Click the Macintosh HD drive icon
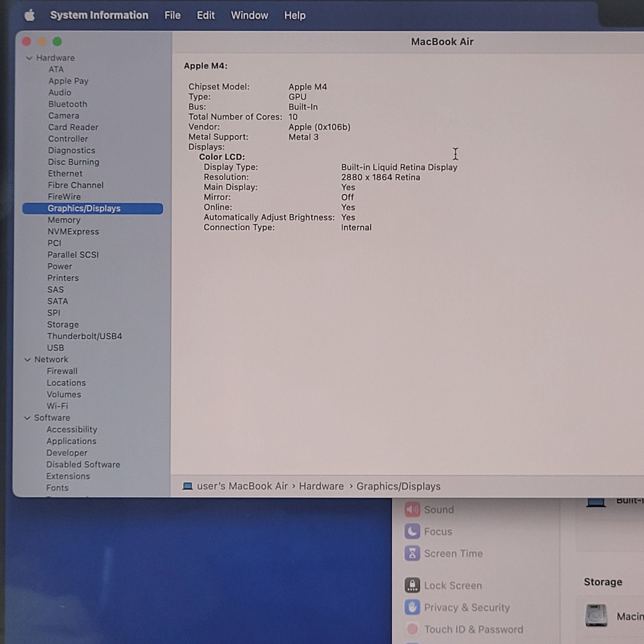 (596, 615)
